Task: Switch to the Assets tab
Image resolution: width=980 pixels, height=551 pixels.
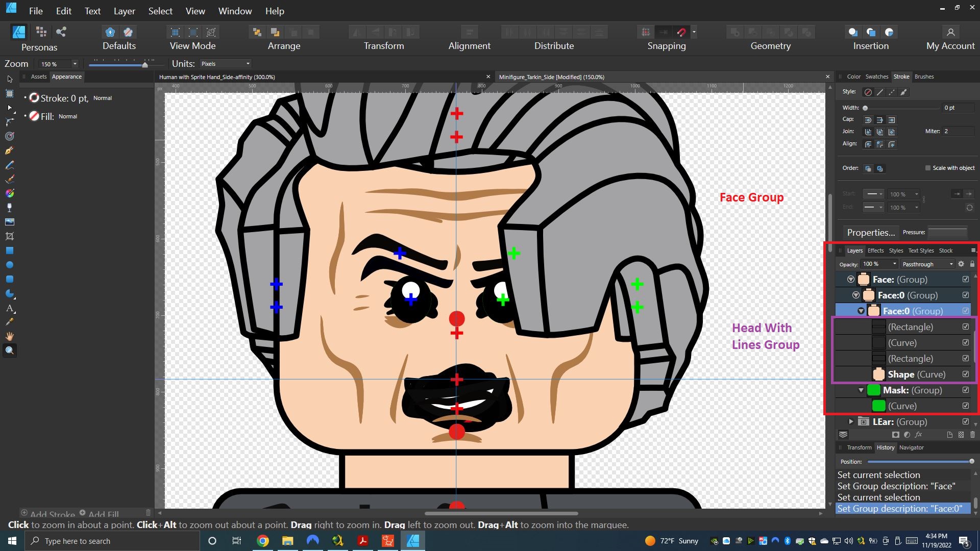Action: point(39,77)
